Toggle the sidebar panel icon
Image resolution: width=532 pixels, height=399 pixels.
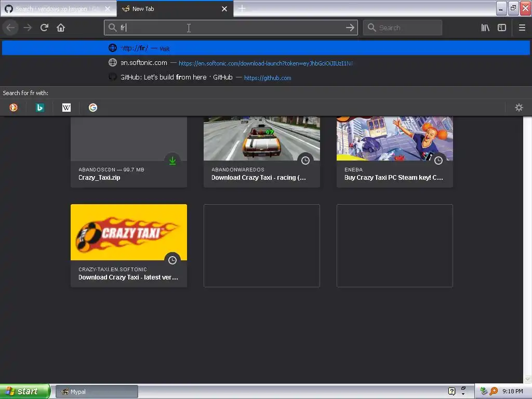pos(502,28)
